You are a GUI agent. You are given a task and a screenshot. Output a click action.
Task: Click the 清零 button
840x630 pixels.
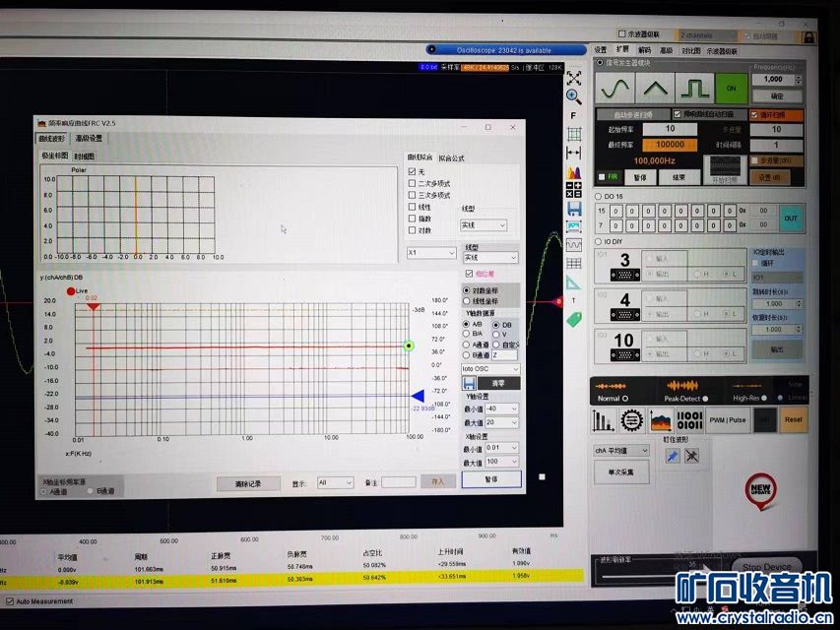click(x=498, y=383)
